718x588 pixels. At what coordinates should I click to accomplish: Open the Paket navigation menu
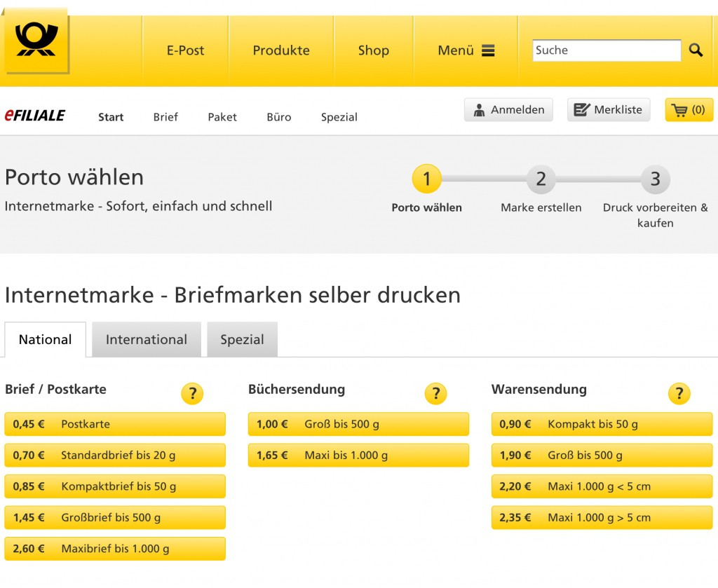tap(222, 117)
